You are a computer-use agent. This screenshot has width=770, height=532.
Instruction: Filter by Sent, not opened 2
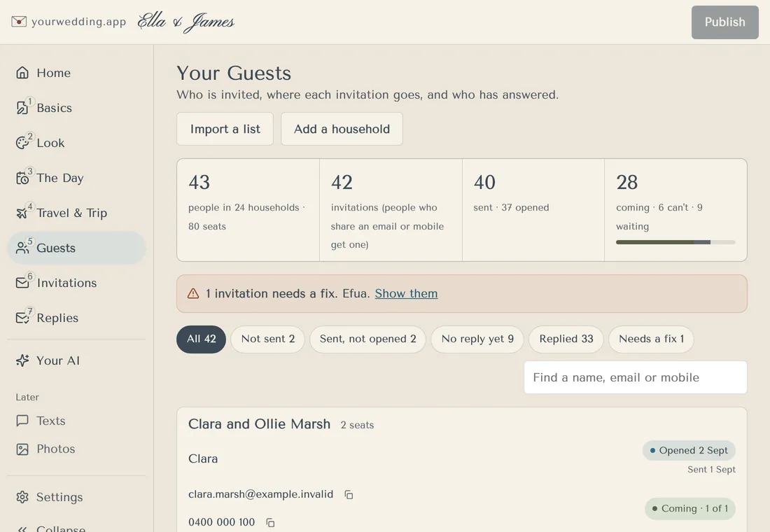click(x=367, y=339)
